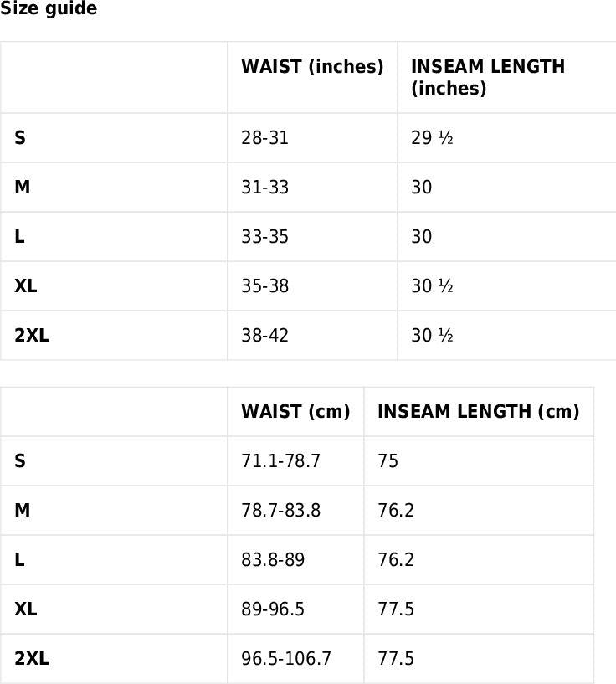The image size is (616, 684).
Task: Click the "INSEAM LENGTH (inches)" column header
Action: tap(488, 77)
